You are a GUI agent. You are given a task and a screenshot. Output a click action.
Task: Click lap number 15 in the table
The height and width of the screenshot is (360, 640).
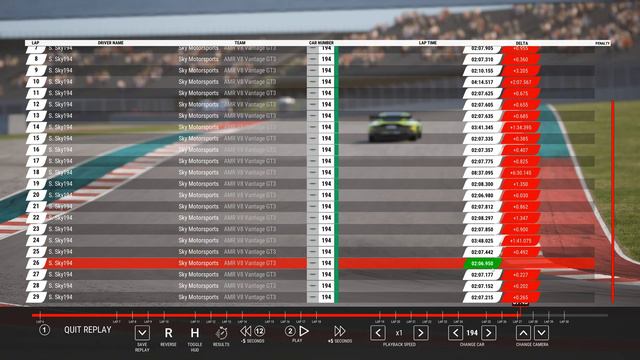point(36,138)
